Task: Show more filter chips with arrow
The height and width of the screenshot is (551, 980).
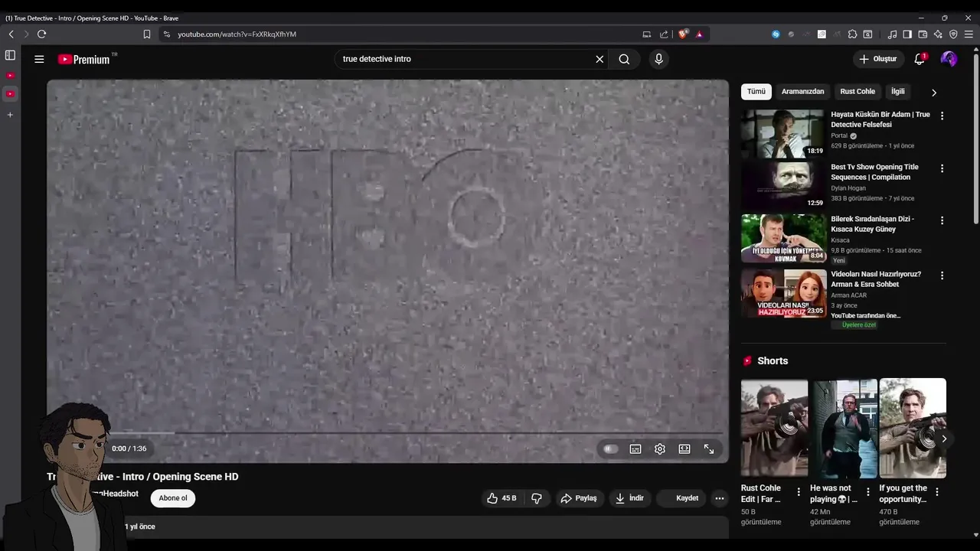Action: 934,93
